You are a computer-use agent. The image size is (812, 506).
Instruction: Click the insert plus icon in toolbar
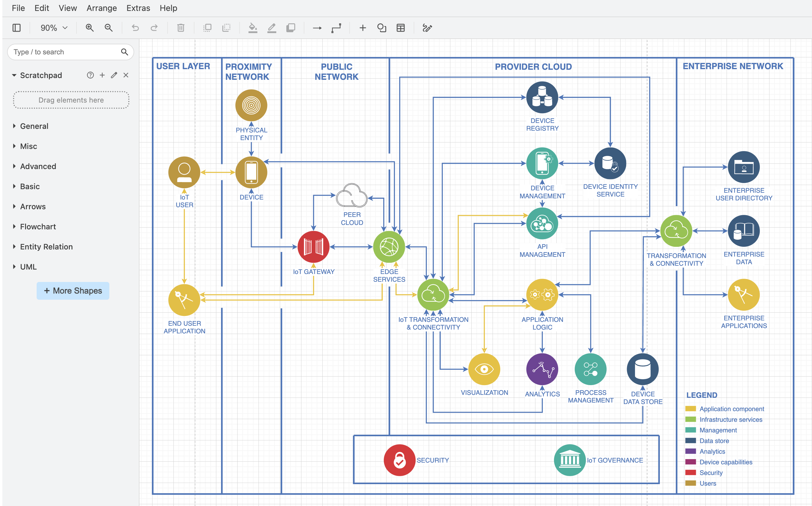click(363, 28)
